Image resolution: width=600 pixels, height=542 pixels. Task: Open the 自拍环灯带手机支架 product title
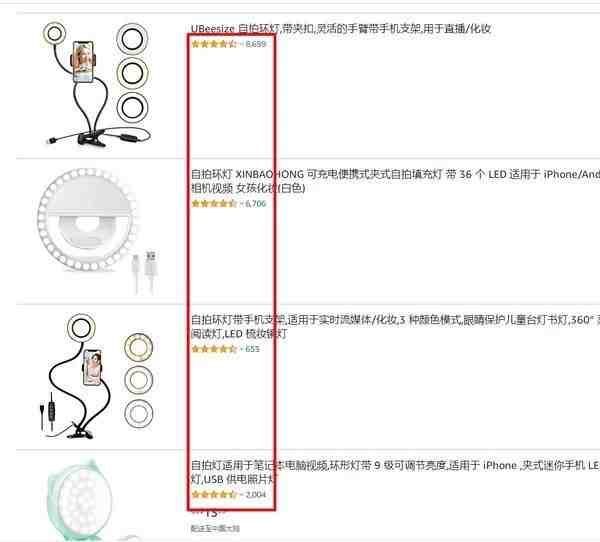[395, 327]
